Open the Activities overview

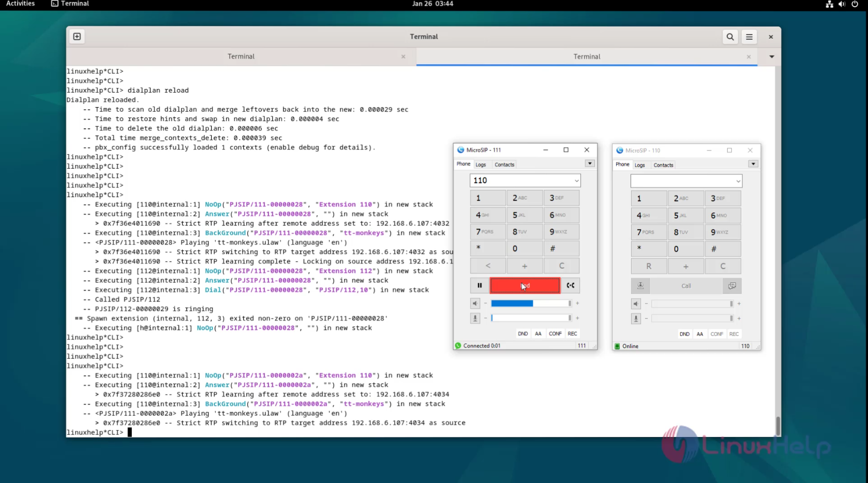[20, 4]
